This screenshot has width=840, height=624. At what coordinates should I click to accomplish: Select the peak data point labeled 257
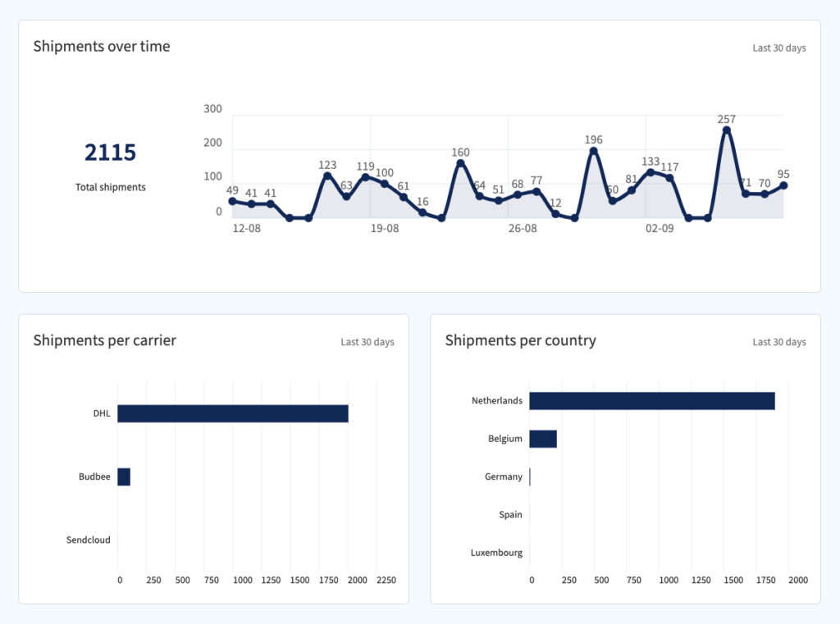coord(725,129)
